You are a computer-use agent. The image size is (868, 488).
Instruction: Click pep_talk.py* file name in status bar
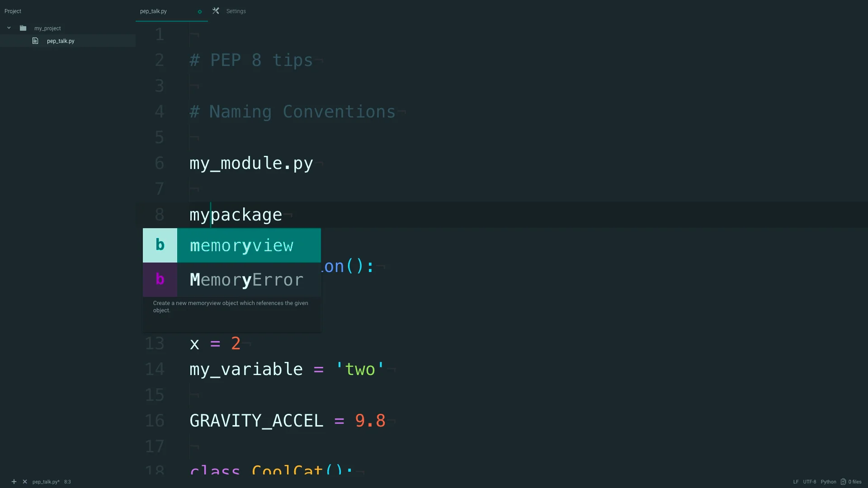(46, 482)
